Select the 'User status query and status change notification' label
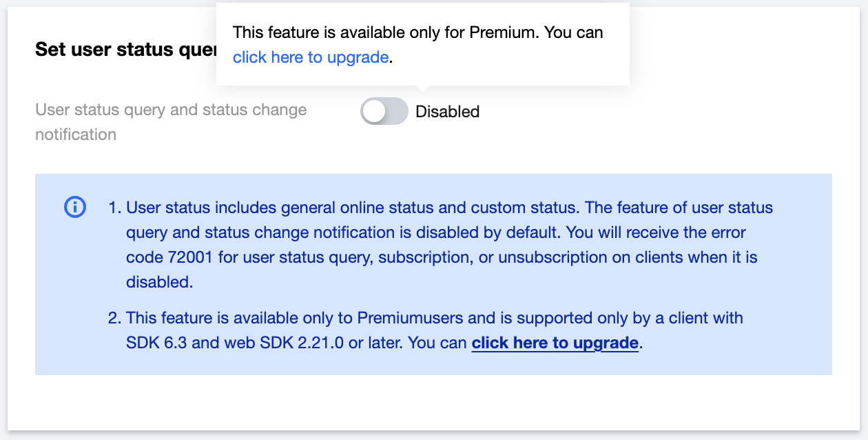The height and width of the screenshot is (440, 868). point(171,121)
